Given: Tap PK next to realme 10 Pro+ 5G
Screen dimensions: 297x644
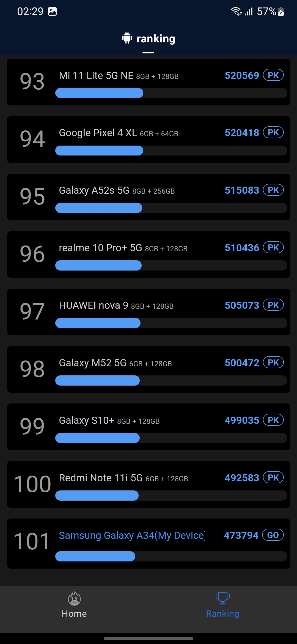Looking at the screenshot, I should pos(273,248).
